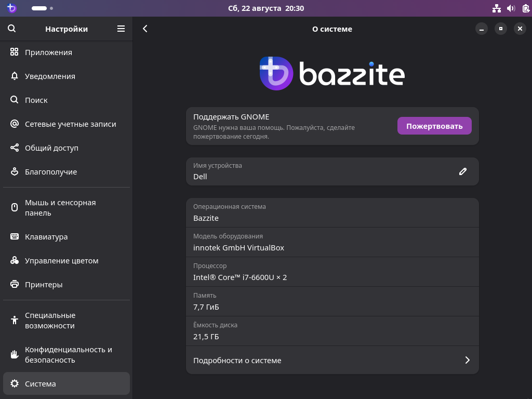Open Общий доступ settings page
Image resolution: width=532 pixels, height=399 pixels.
pyautogui.click(x=66, y=148)
